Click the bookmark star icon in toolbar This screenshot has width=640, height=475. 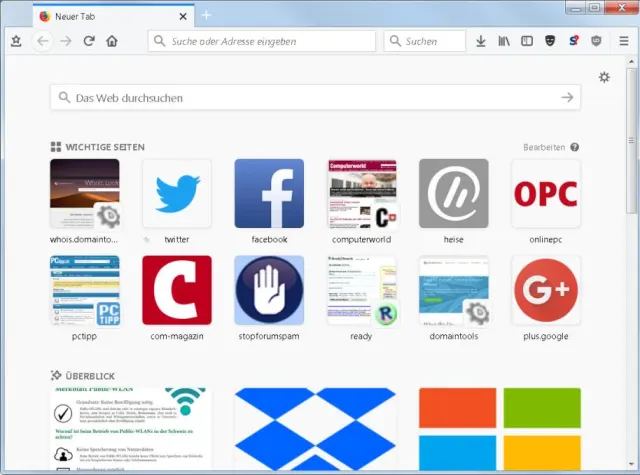pos(16,41)
